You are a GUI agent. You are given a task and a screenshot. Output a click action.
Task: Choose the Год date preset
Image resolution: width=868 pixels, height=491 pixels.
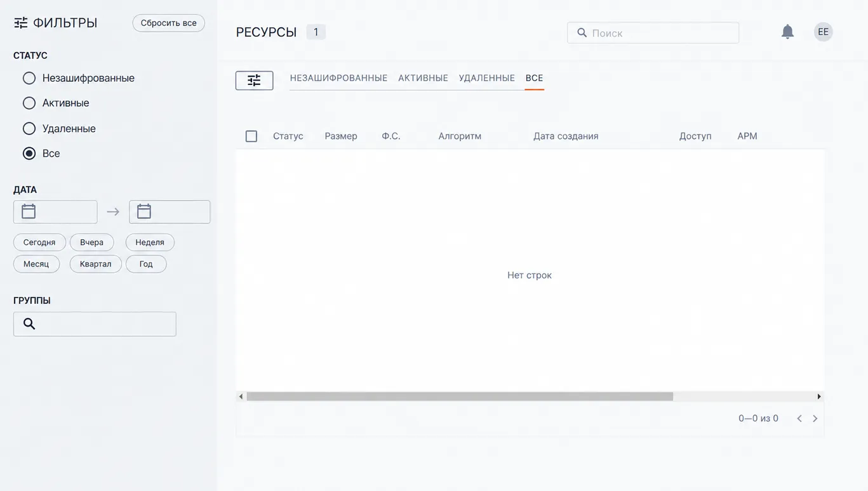pyautogui.click(x=146, y=264)
